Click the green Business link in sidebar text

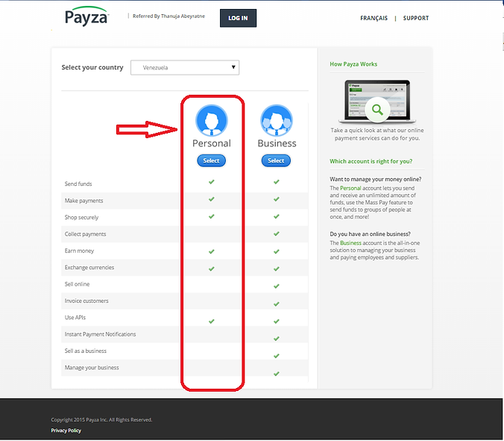pos(350,243)
